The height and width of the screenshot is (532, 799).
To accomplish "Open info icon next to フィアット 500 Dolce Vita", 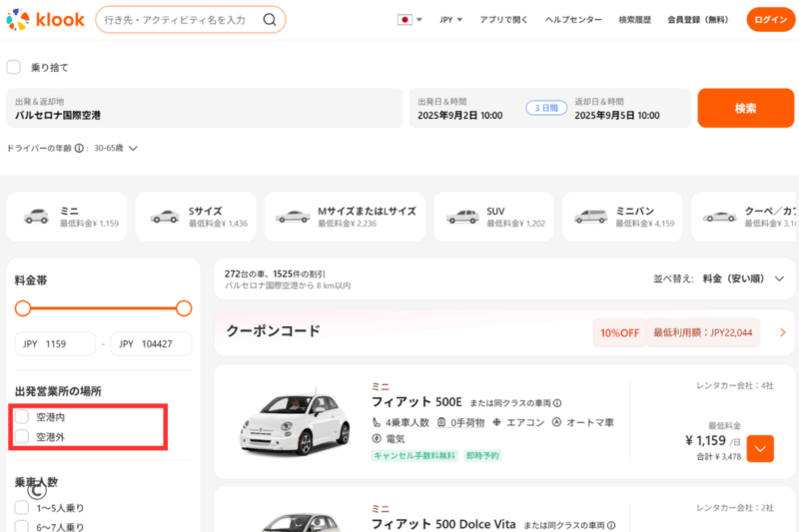I will coord(611,525).
